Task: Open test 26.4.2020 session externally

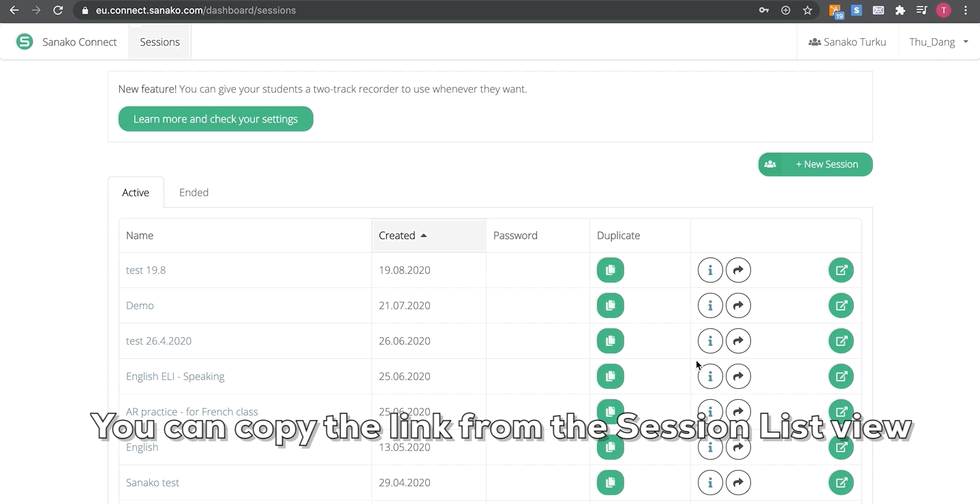Action: click(x=841, y=341)
